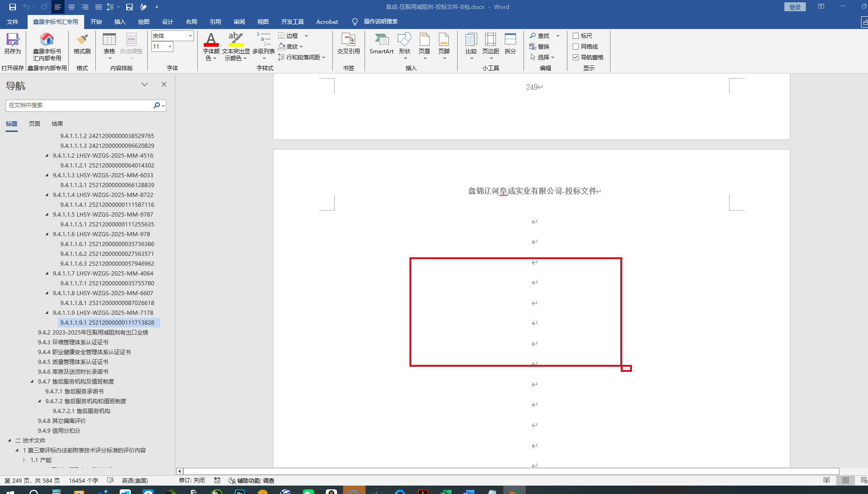Go to heading 9.4.3 环境管理体系认证证书

(73, 342)
